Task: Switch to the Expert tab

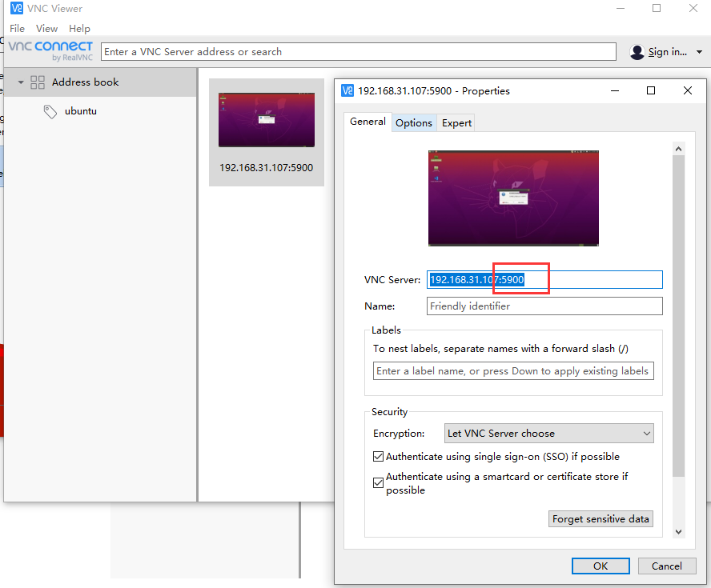Action: point(456,122)
